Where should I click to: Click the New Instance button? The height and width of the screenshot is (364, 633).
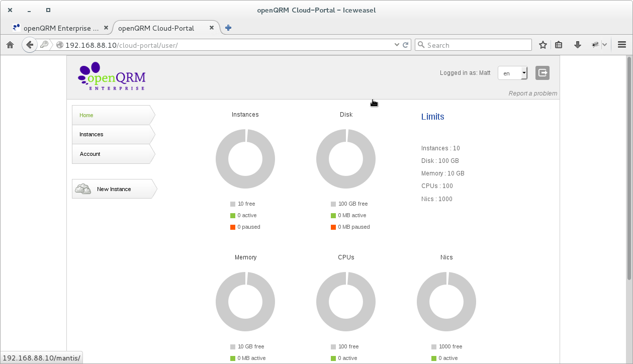tap(114, 189)
